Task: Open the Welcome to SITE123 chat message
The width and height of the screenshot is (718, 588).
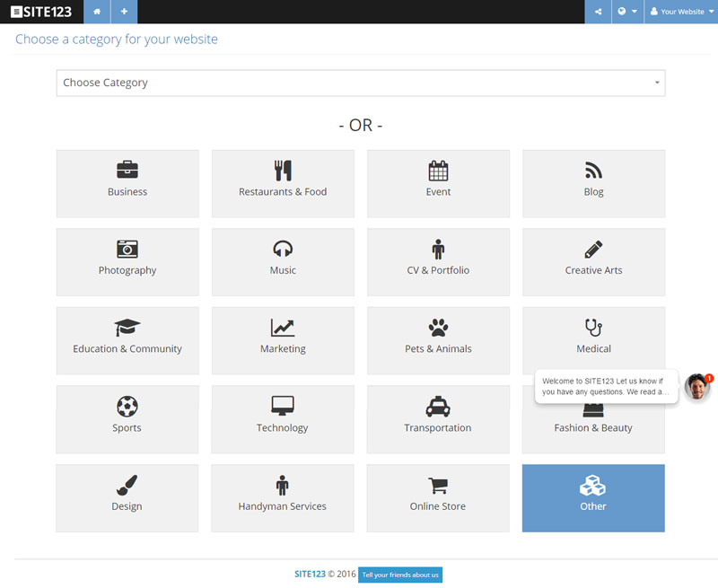Action: pyautogui.click(x=606, y=387)
